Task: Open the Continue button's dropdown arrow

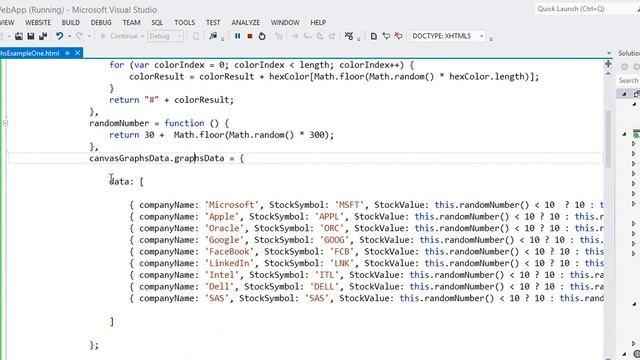Action: pos(142,36)
